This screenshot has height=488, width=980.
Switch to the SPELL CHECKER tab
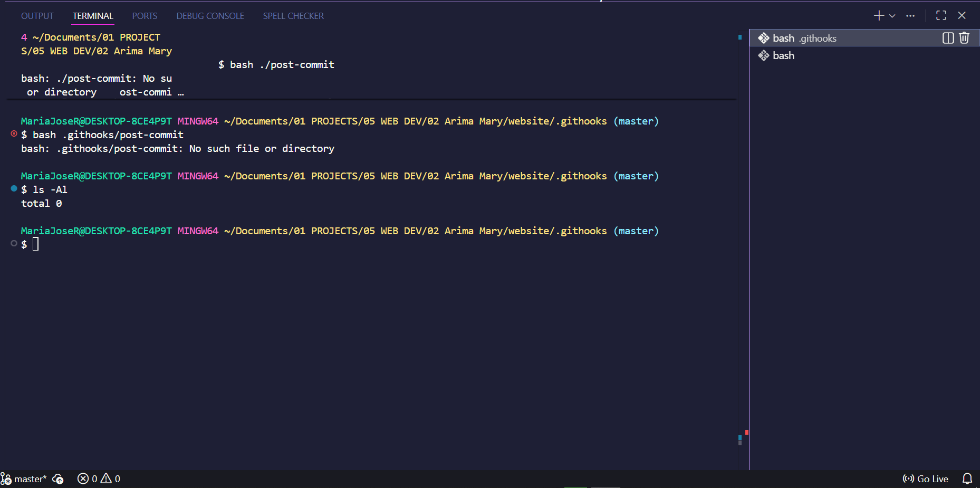point(293,16)
